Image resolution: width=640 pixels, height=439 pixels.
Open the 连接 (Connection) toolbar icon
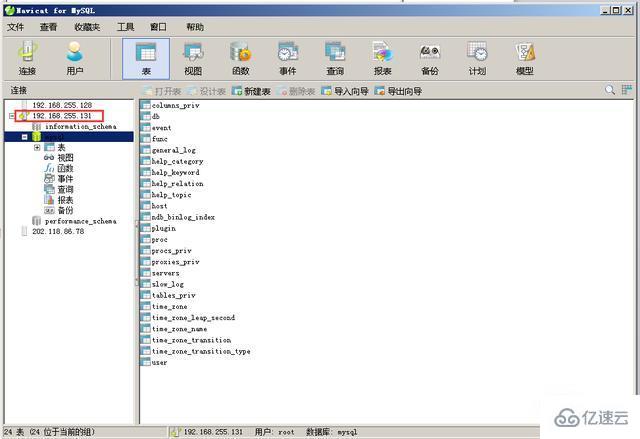pos(27,59)
